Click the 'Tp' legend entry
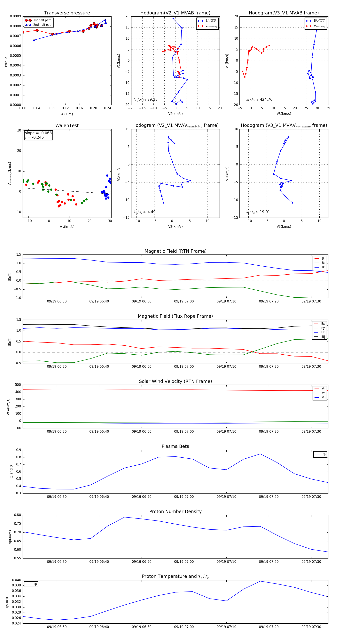 pos(31,584)
